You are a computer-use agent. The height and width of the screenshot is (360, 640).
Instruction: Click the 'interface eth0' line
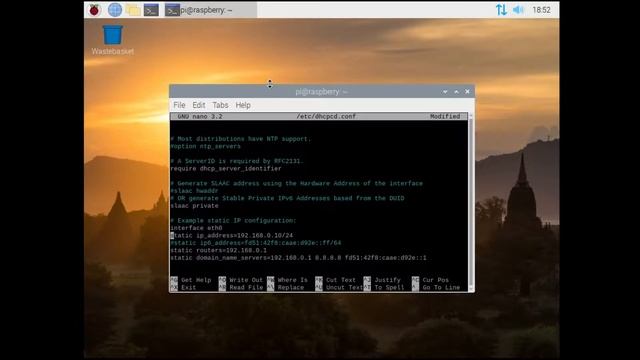196,228
